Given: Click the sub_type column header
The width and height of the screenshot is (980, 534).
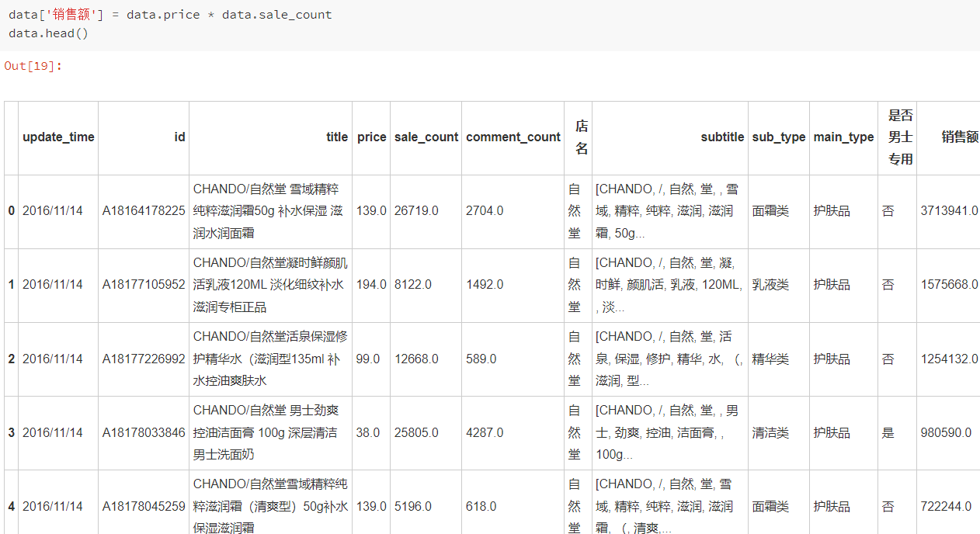Looking at the screenshot, I should click(x=779, y=137).
